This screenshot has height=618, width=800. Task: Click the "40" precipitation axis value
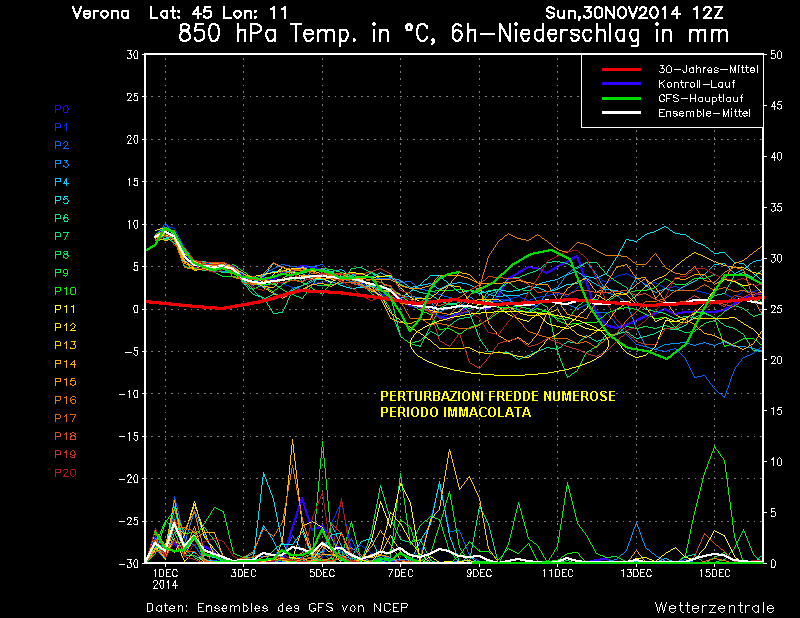point(776,157)
